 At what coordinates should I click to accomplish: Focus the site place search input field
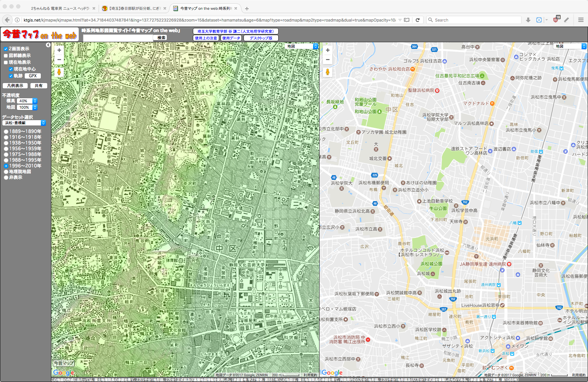118,38
